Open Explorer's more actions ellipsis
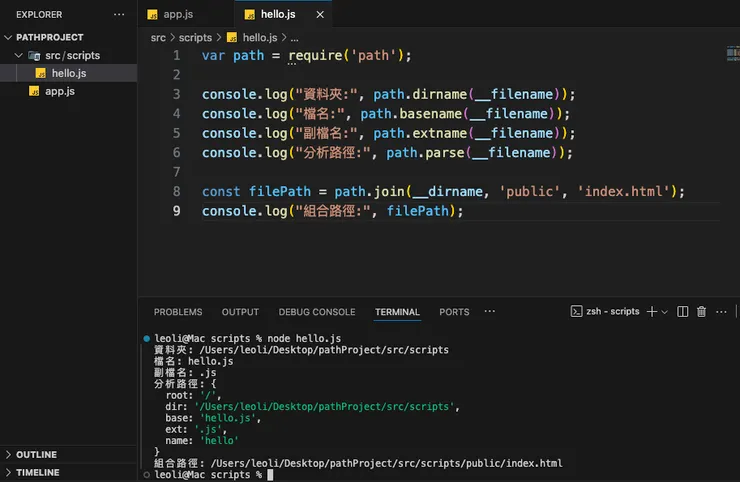 point(120,15)
